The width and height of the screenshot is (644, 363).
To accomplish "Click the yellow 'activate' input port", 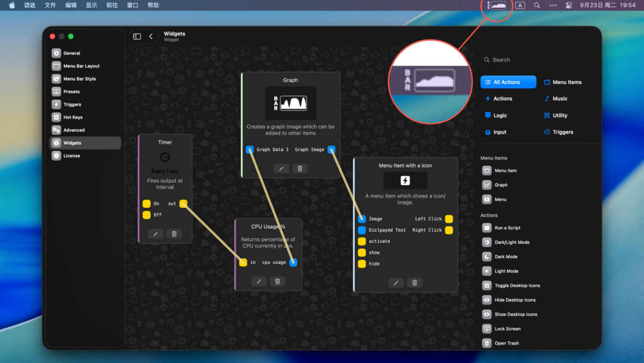I will coord(362,241).
